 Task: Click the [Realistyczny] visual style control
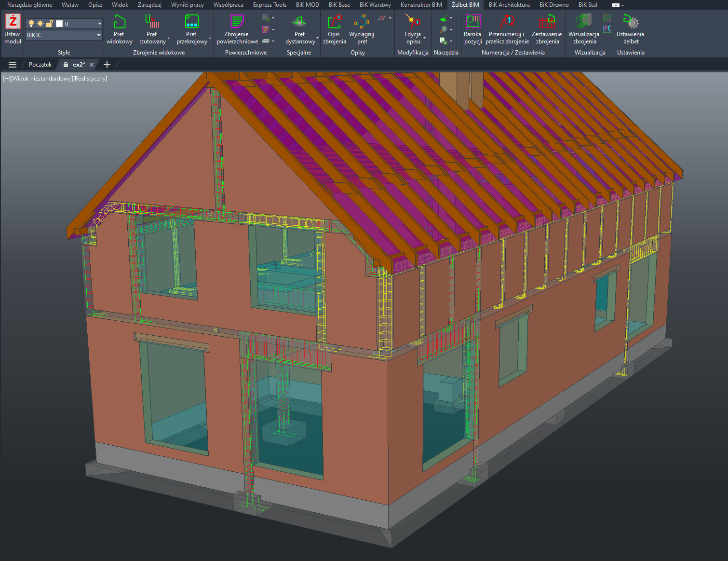point(90,79)
